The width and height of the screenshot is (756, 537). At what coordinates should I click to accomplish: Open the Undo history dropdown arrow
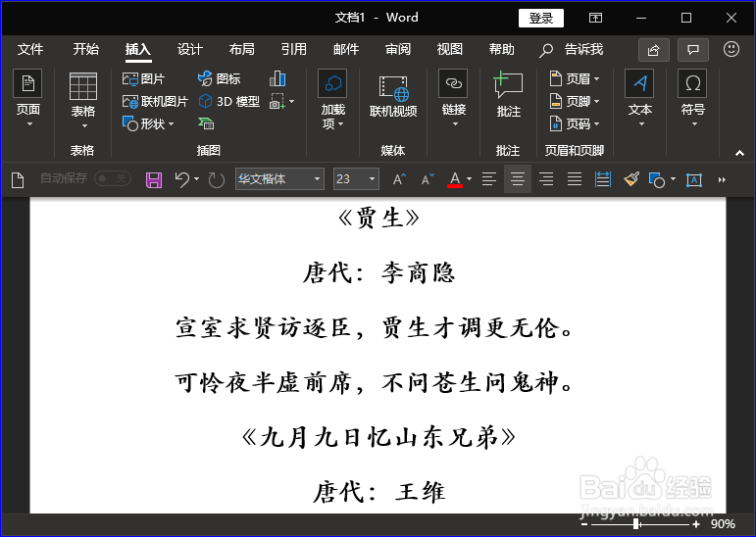[x=197, y=179]
